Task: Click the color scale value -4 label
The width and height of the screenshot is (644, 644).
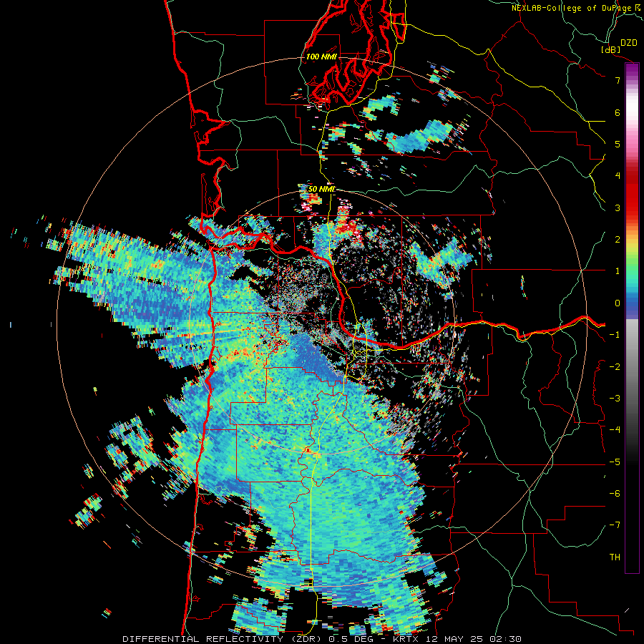Action: pyautogui.click(x=615, y=430)
